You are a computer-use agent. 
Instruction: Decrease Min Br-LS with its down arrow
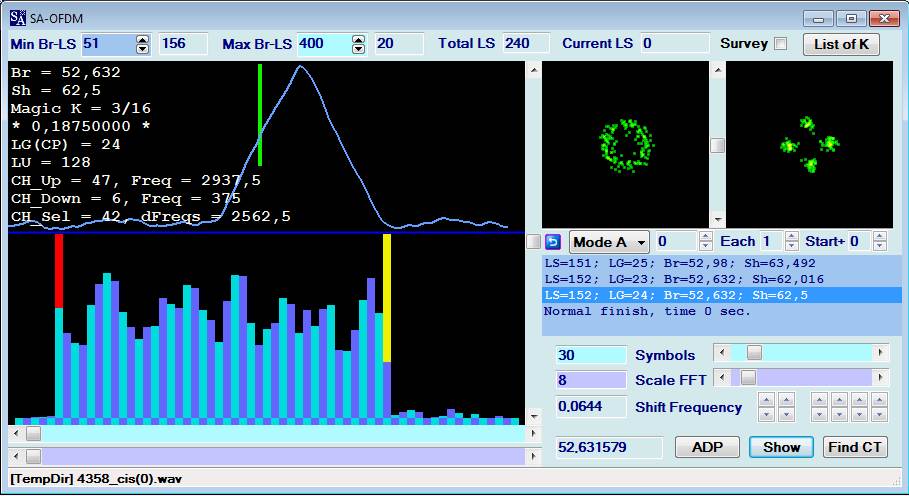coord(143,49)
